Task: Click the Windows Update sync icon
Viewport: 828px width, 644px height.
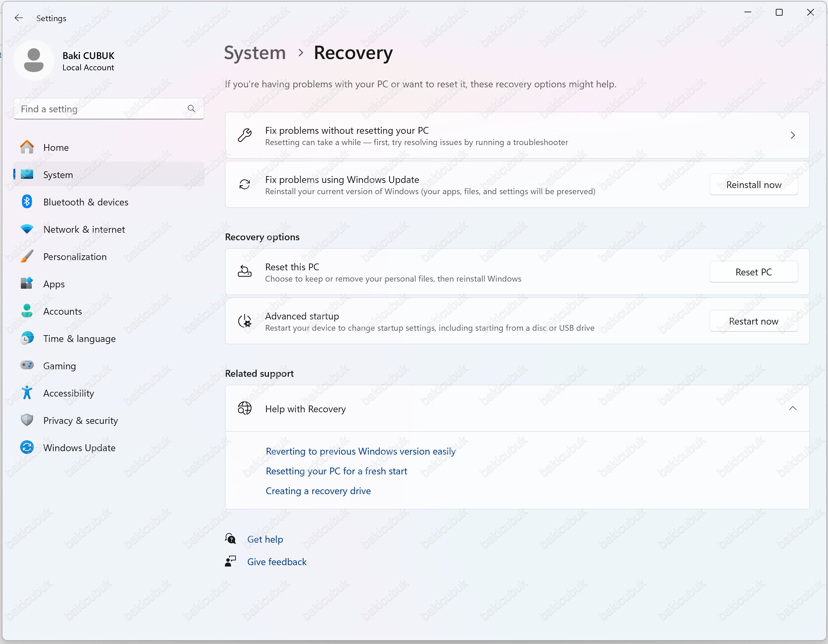Action: [27, 447]
